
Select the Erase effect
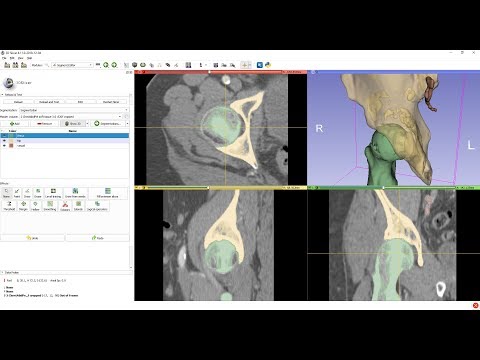click(38, 193)
